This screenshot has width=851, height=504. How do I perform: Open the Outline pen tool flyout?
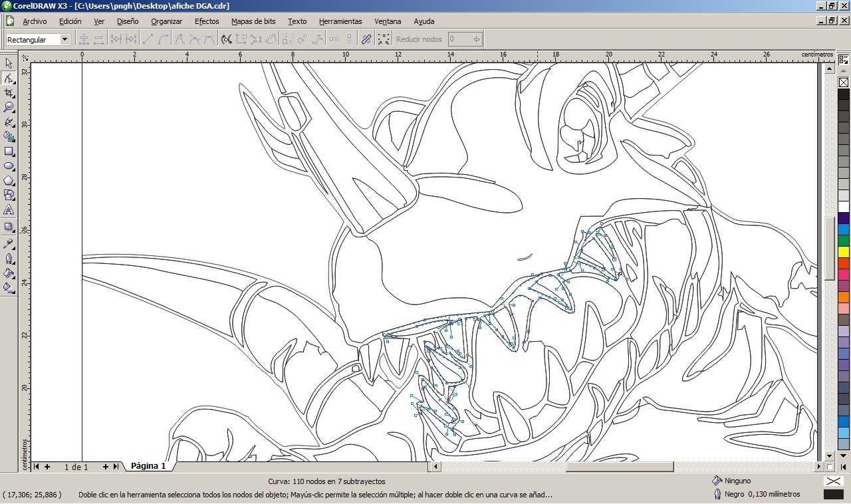point(9,258)
